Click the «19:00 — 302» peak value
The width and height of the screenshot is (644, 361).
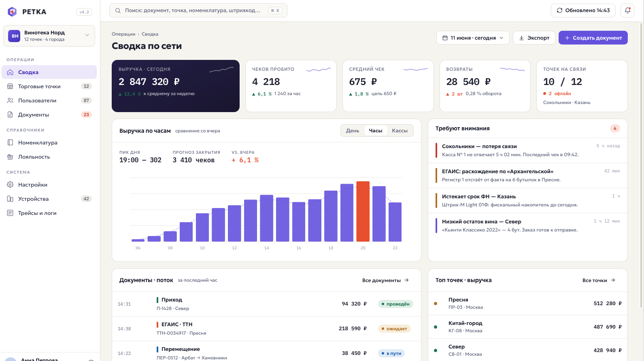140,160
